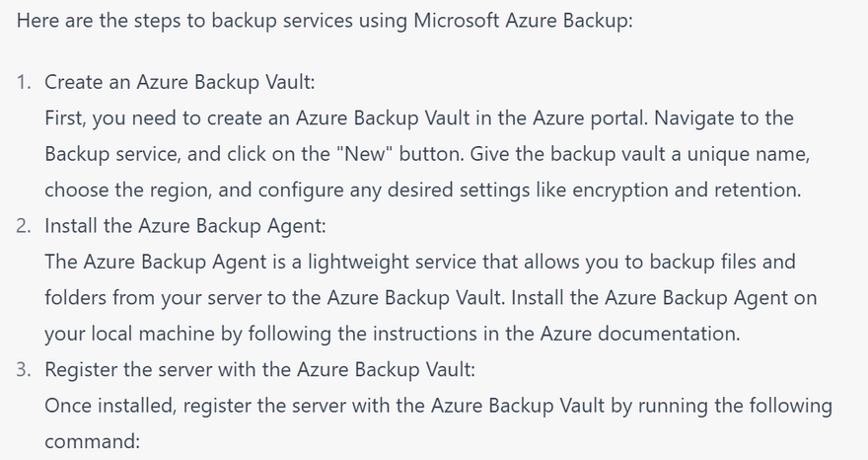The height and width of the screenshot is (460, 868).
Task: Click the word "documentation" in step two
Action: 665,335
